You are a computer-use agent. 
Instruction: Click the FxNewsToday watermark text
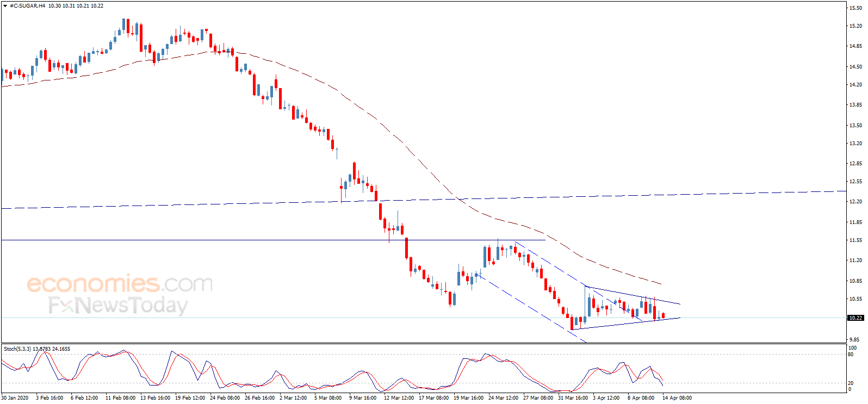(118, 306)
